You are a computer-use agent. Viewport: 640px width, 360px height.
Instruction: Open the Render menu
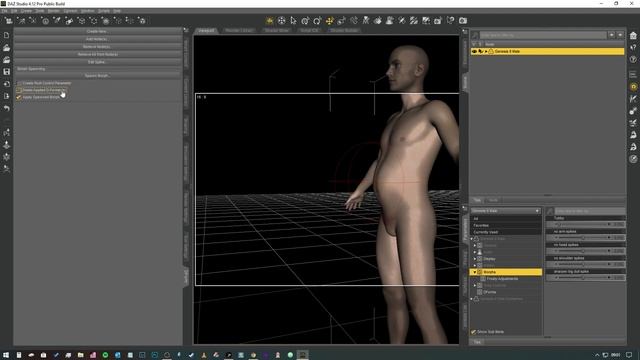53,11
